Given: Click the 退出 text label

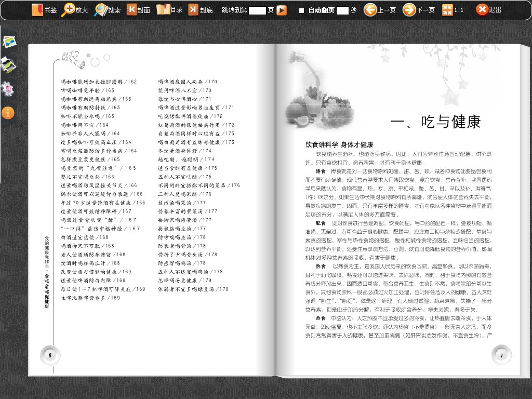Looking at the screenshot, I should [x=495, y=10].
